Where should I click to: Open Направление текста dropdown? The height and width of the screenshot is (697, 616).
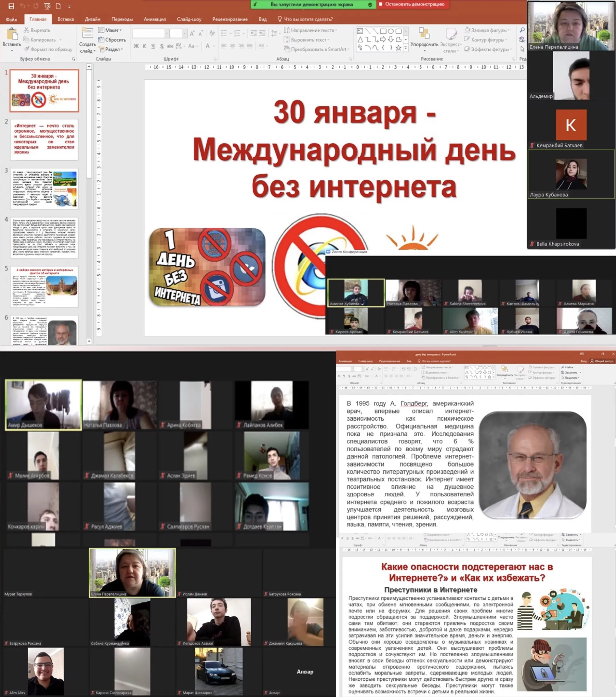click(x=311, y=30)
